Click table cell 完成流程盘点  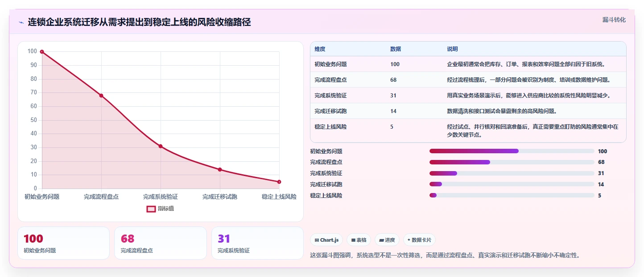330,80
